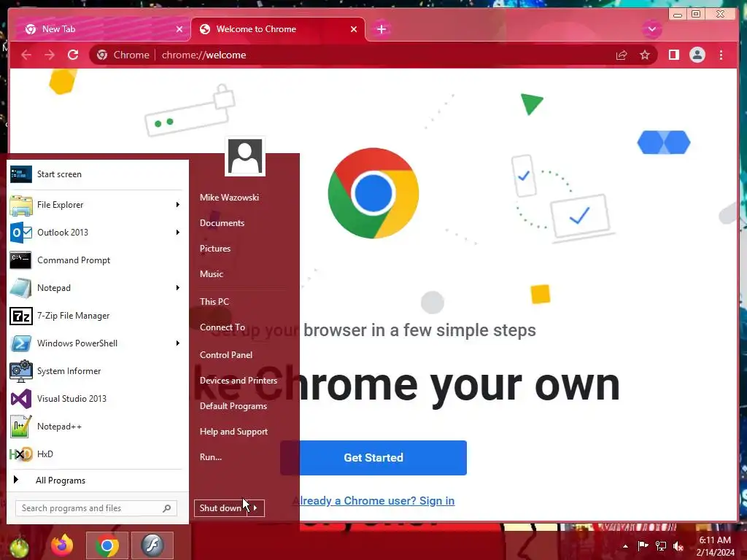This screenshot has width=747, height=560.
Task: Open Action Center flag icon
Action: 643,545
